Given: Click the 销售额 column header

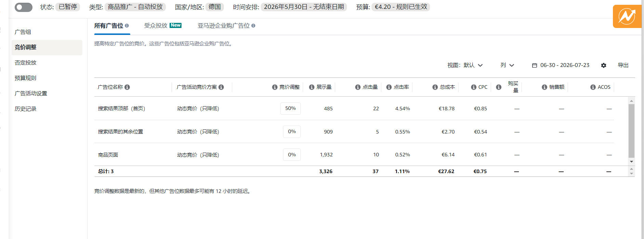Looking at the screenshot, I should (557, 87).
